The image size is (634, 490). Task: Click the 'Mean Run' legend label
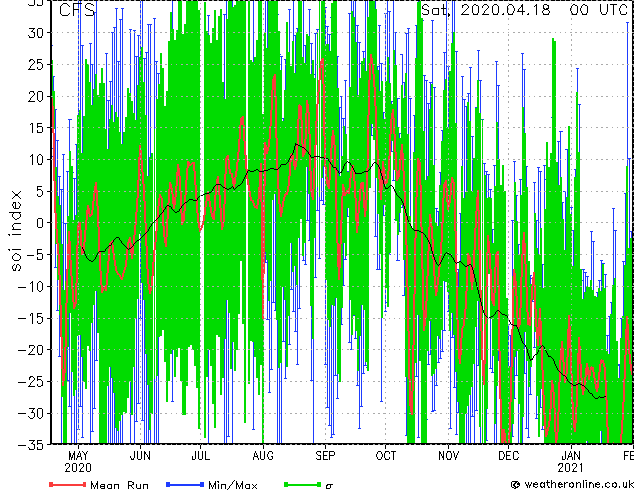[119, 485]
